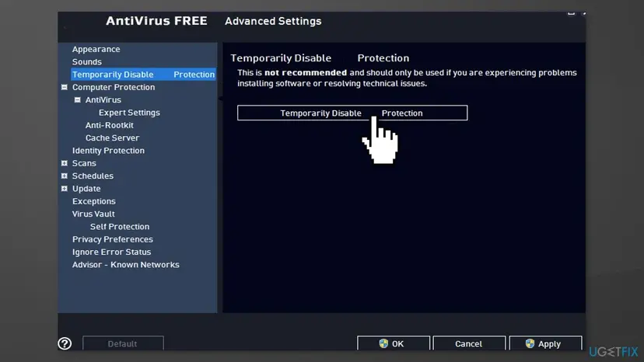
Task: Open the help question mark icon
Action: click(x=65, y=343)
